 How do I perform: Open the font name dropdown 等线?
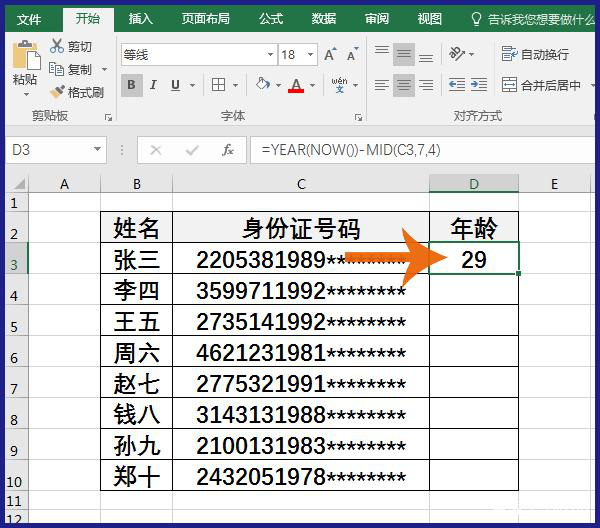click(x=270, y=54)
